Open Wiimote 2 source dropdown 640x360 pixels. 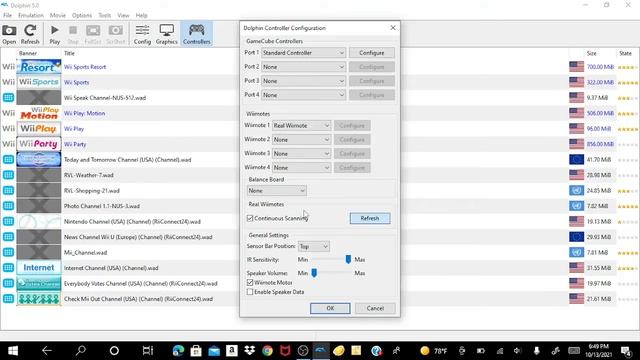(x=301, y=140)
